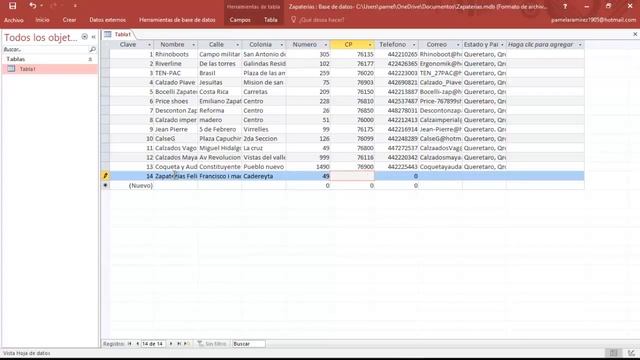The height and width of the screenshot is (360, 640).
Task: Open the Telefono column filter dropdown
Action: pyautogui.click(x=414, y=44)
